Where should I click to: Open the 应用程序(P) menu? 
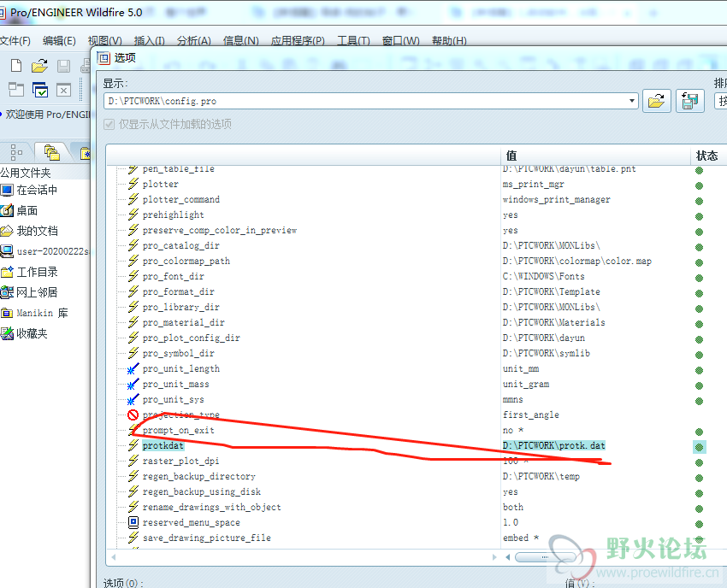click(x=298, y=41)
